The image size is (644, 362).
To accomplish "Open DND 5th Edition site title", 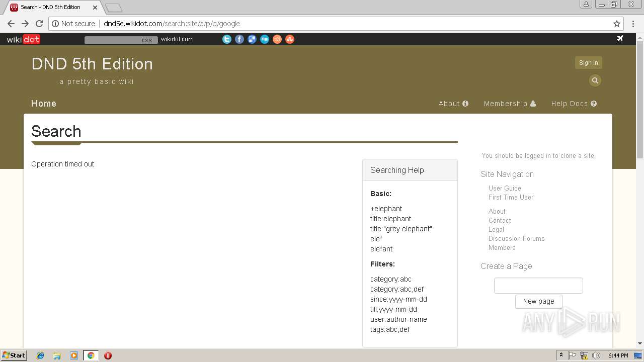I will [x=92, y=64].
